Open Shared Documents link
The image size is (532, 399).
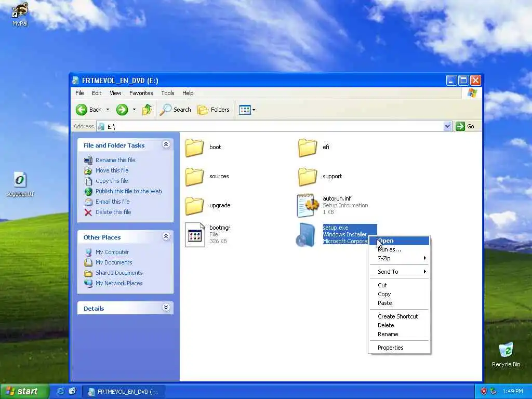pos(119,273)
